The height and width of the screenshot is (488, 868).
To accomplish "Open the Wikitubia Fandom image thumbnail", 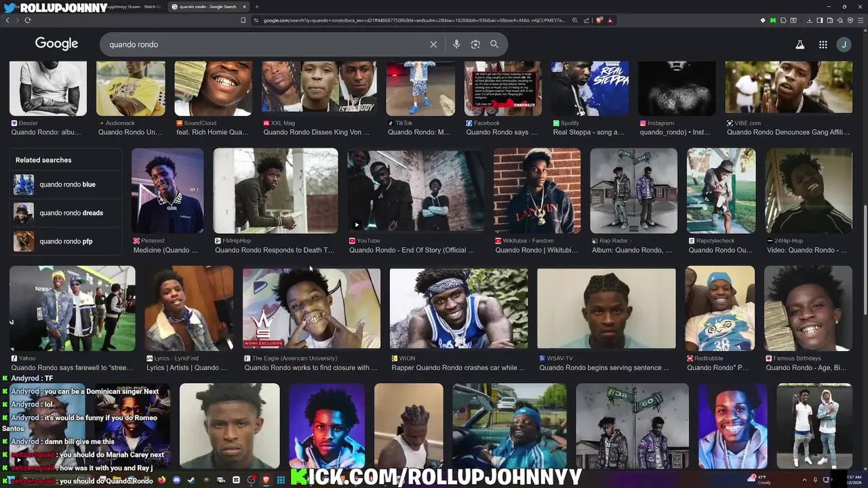I will [x=537, y=191].
